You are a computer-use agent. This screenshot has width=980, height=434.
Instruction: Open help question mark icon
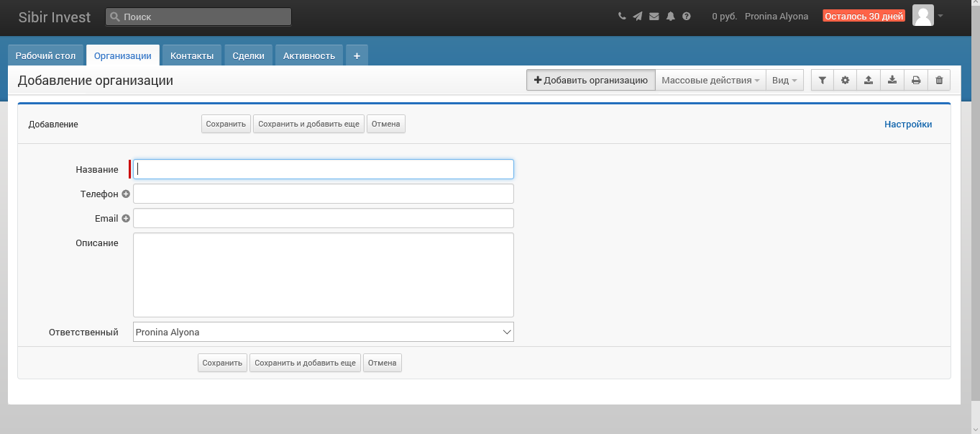pyautogui.click(x=687, y=16)
